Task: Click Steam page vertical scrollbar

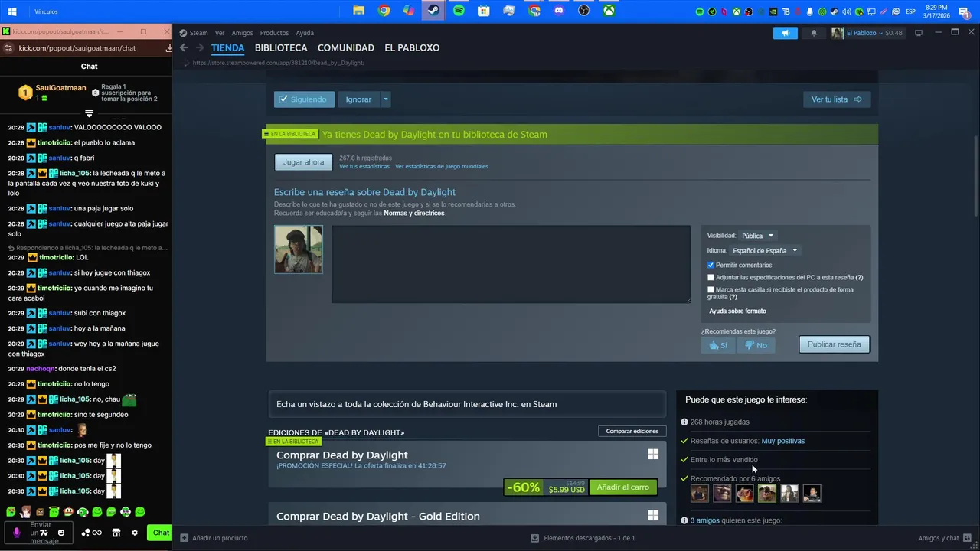Action: [975, 176]
